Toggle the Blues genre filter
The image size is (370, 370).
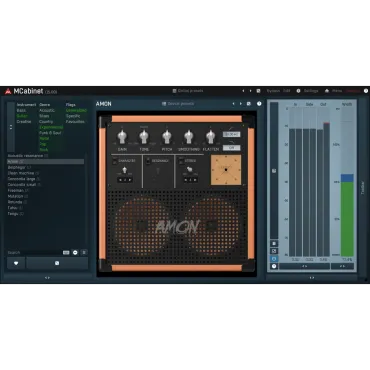tap(44, 116)
